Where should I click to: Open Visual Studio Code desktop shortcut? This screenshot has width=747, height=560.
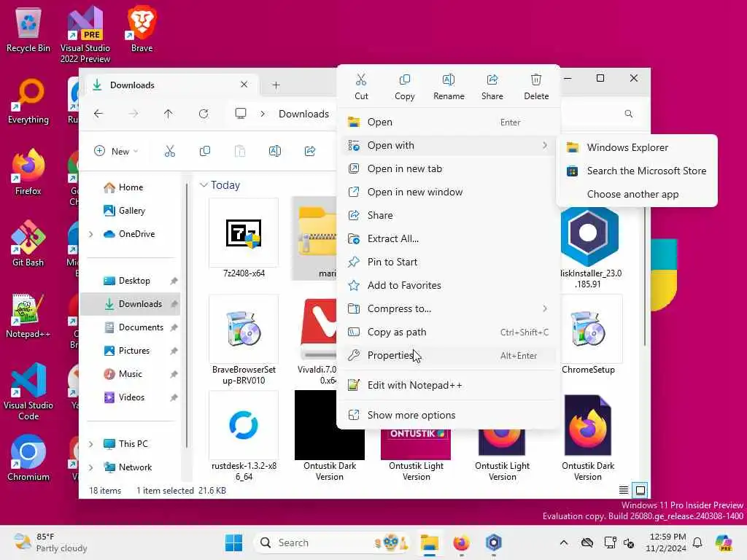pos(28,392)
